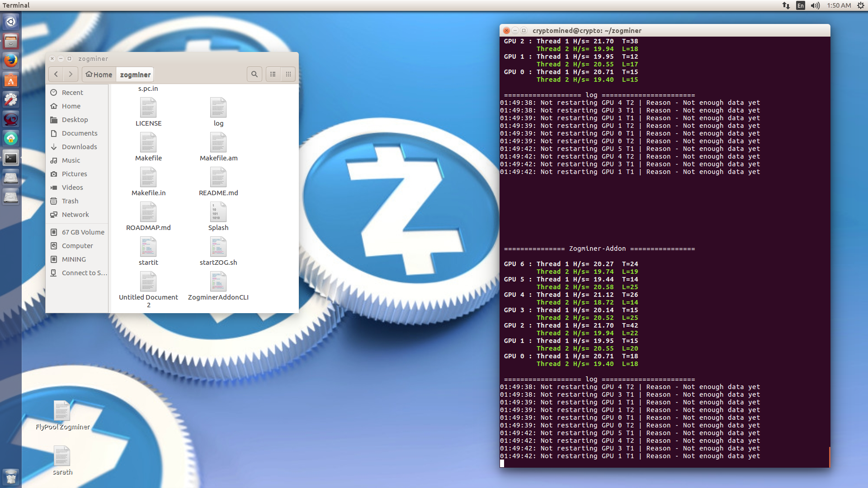Go forward with the right arrow button
868x488 pixels.
71,74
